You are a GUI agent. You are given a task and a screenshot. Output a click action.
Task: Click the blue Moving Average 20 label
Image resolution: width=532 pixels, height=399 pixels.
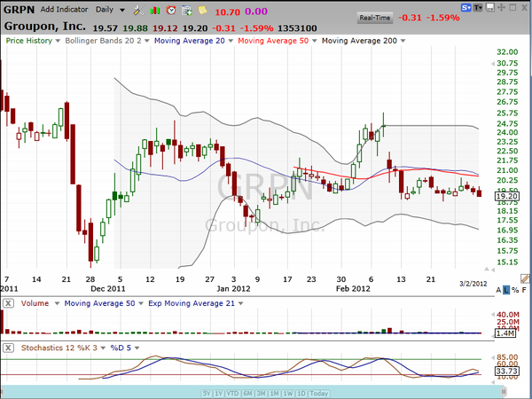tap(190, 41)
